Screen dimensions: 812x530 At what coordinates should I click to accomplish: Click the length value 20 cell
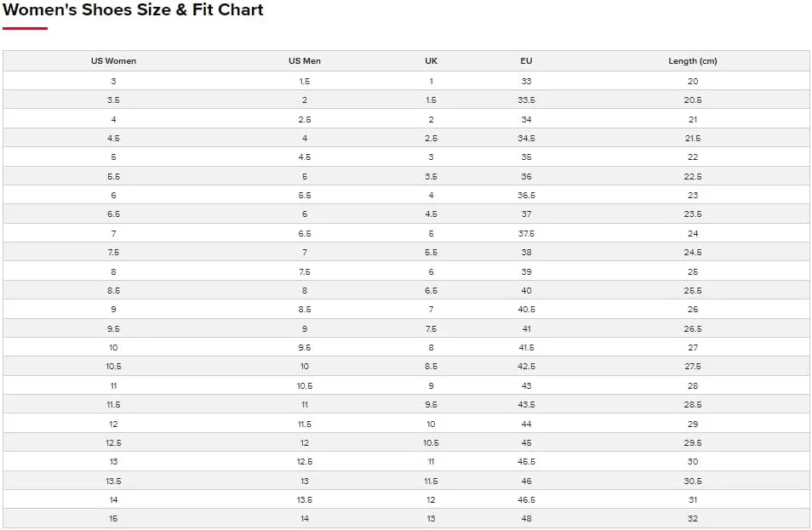click(x=692, y=81)
